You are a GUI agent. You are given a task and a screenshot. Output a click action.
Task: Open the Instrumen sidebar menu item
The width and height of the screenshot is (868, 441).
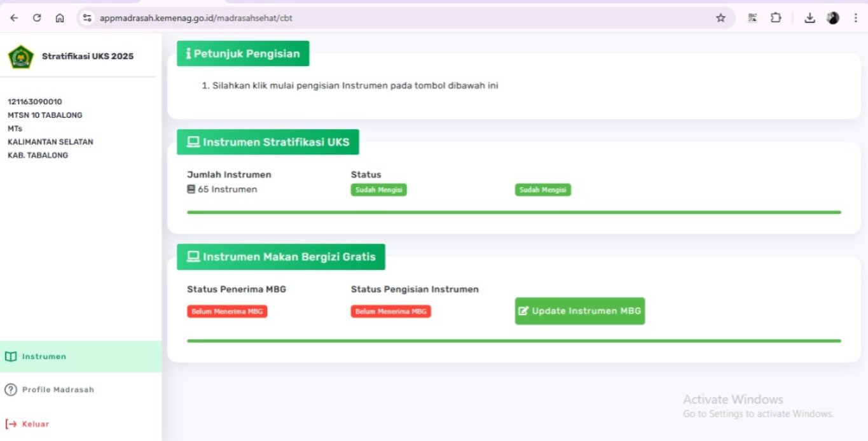44,356
